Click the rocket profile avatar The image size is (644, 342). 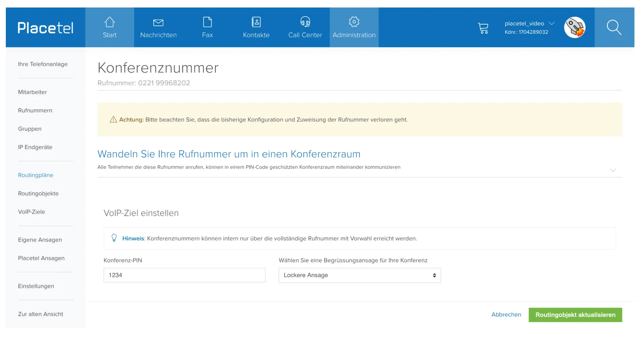pos(575,28)
